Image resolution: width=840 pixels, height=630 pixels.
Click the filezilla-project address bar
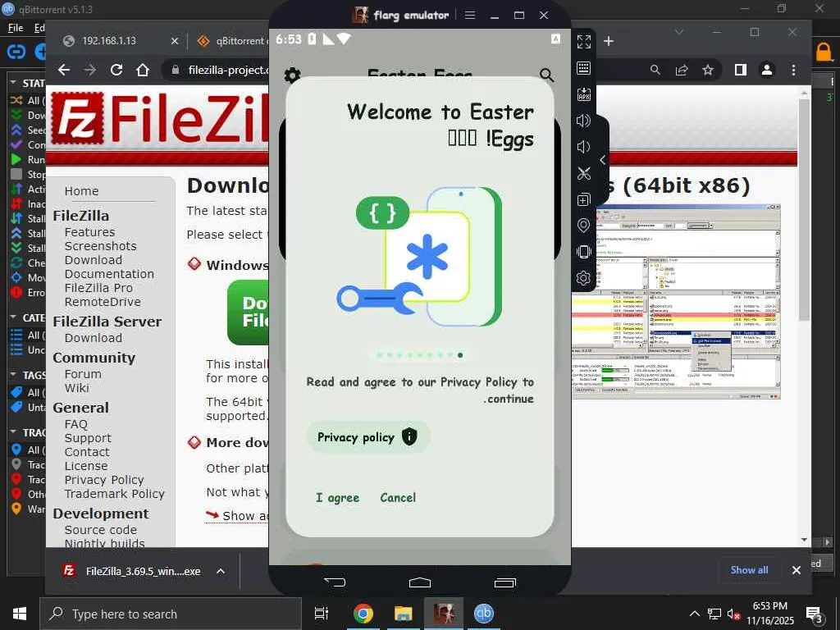click(x=228, y=71)
